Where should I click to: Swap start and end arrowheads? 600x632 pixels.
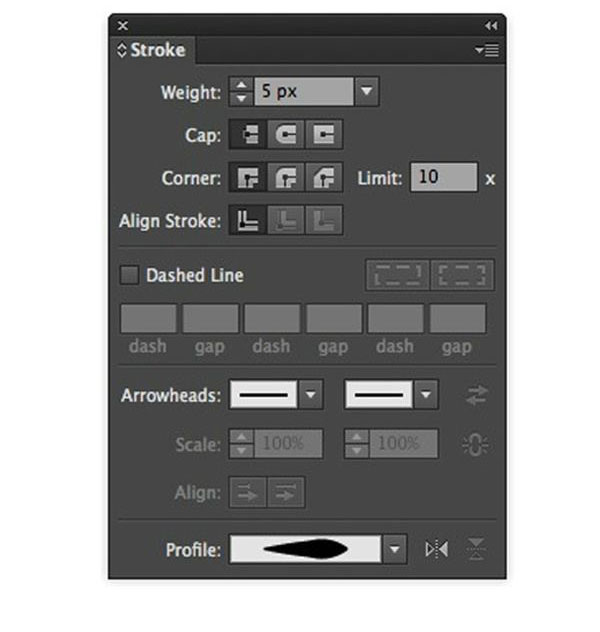click(476, 395)
